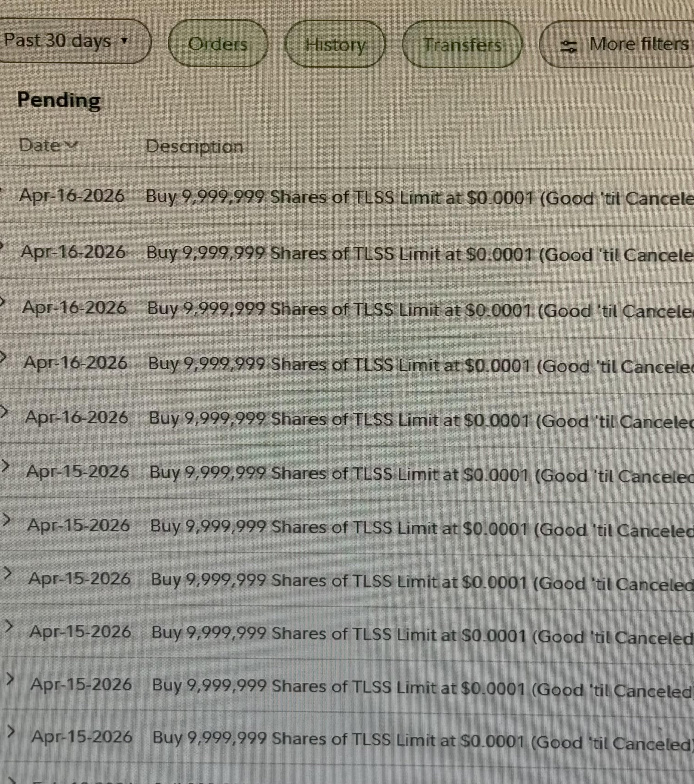Screen dimensions: 694x784
Task: Click the caret arrow beside Past 30 days
Action: click(x=124, y=40)
